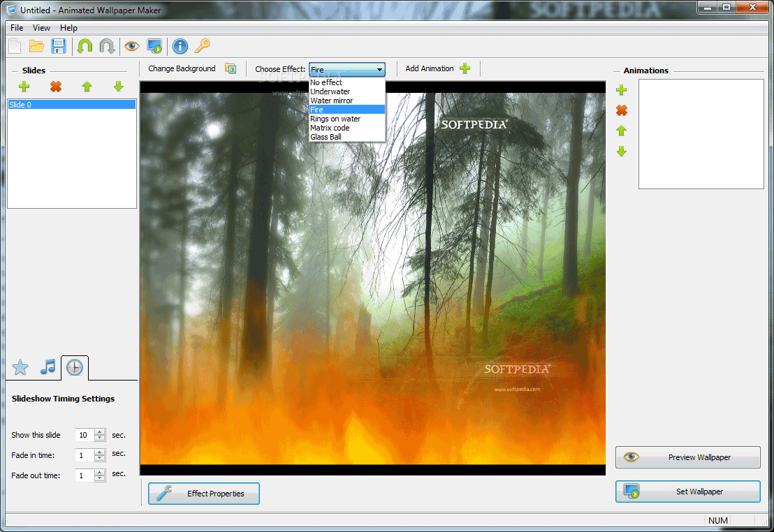Click the Effect Properties button
Viewport: 774px width, 532px height.
(x=204, y=494)
